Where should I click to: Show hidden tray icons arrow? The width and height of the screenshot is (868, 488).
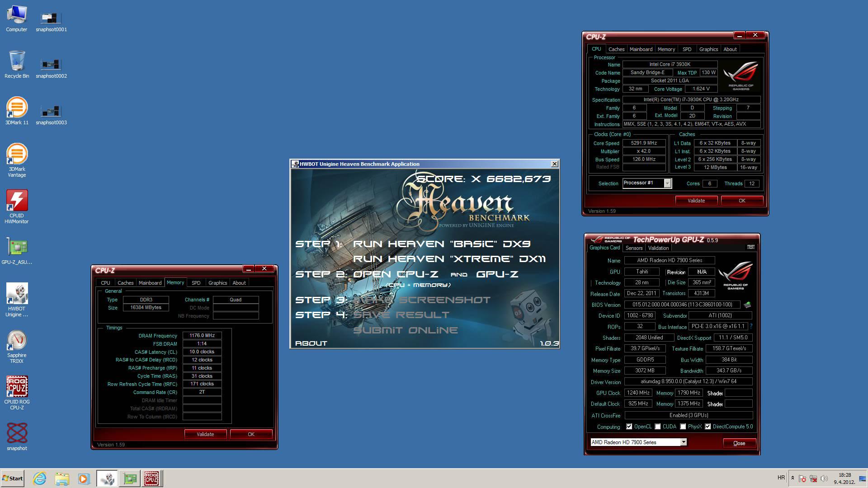click(792, 478)
